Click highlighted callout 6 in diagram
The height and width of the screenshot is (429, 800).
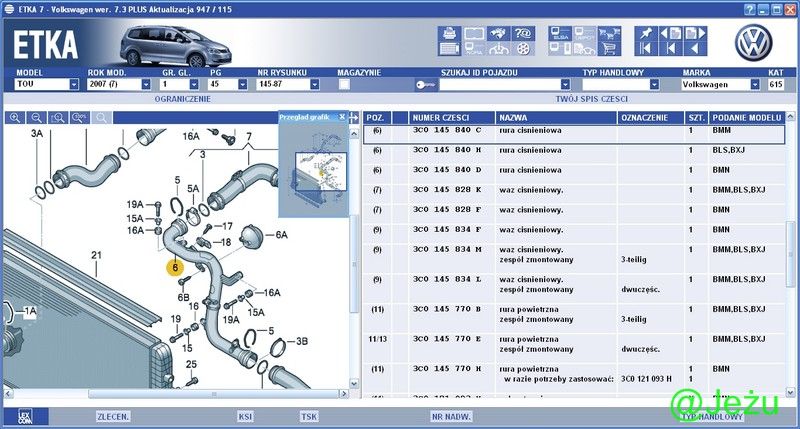(175, 267)
